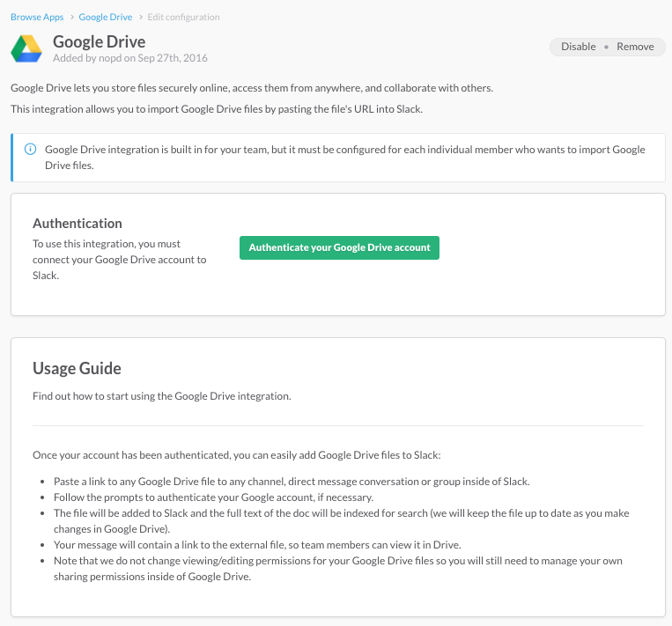Image resolution: width=672 pixels, height=626 pixels.
Task: Click the 'built in for your team' notice text
Action: [345, 158]
